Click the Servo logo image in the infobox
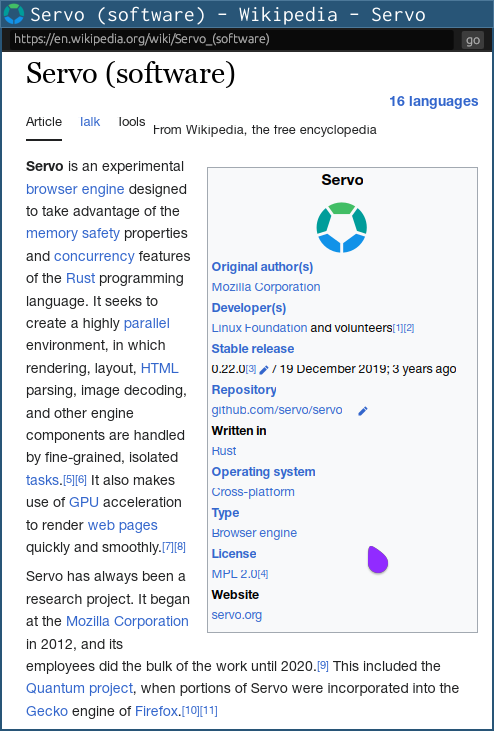 coord(342,228)
